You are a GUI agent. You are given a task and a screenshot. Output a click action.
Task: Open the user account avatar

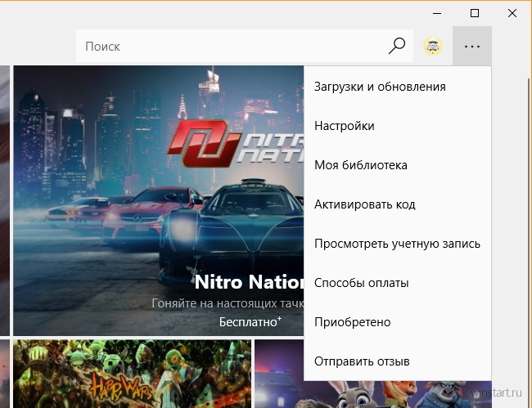[x=433, y=46]
